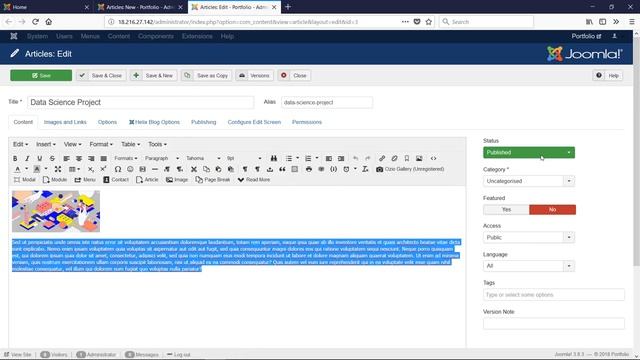Insert anchor bookmark icon
Image resolution: width=640 pixels, height=360 pixels.
click(407, 158)
